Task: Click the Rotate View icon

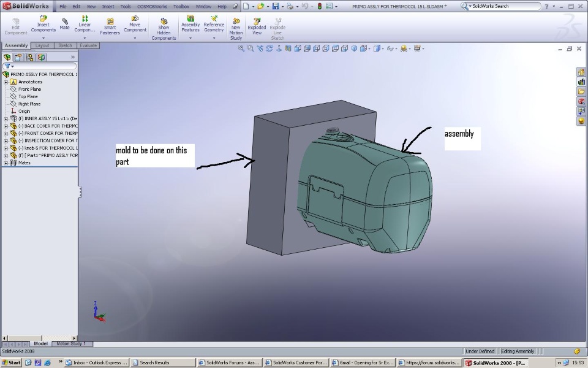Action: pyautogui.click(x=269, y=48)
